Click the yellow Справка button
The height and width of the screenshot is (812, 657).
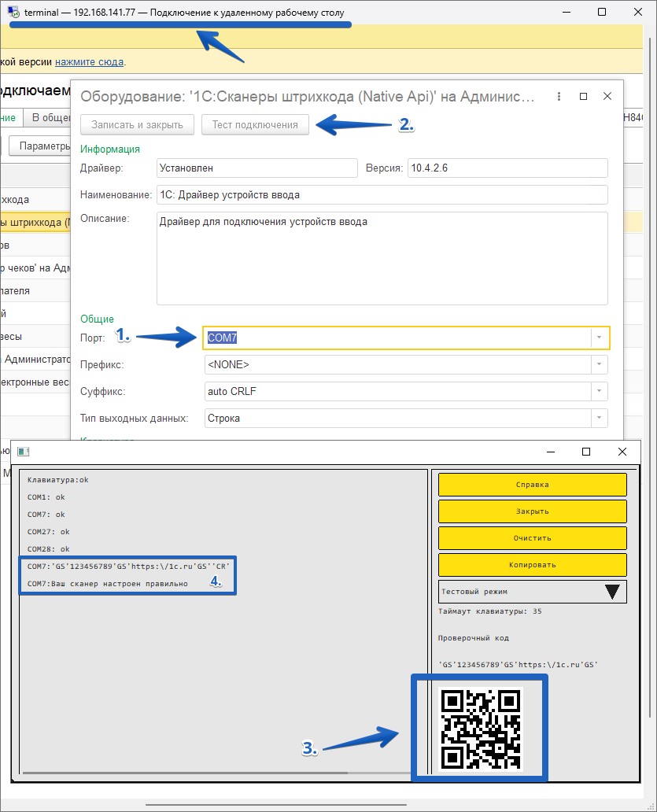(532, 485)
